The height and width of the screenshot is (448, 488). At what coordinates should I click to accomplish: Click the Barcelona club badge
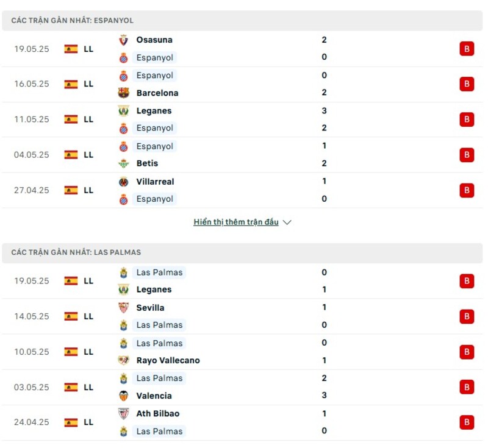coord(125,93)
